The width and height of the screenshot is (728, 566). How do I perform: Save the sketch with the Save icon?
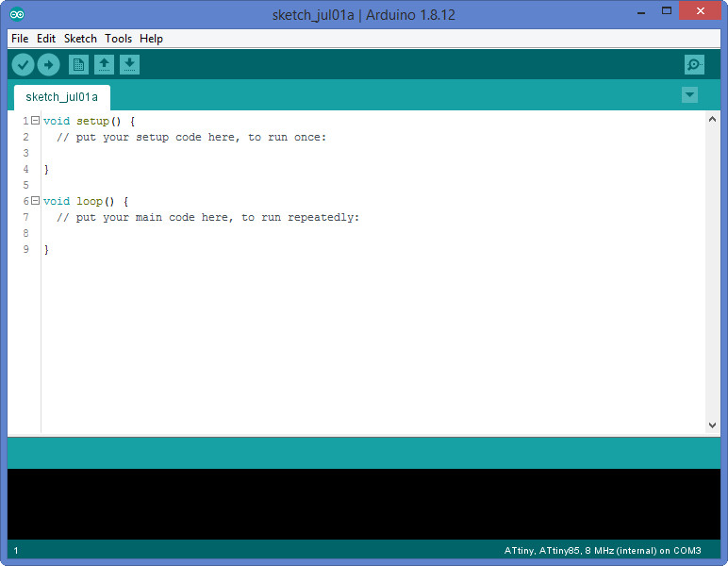(129, 64)
